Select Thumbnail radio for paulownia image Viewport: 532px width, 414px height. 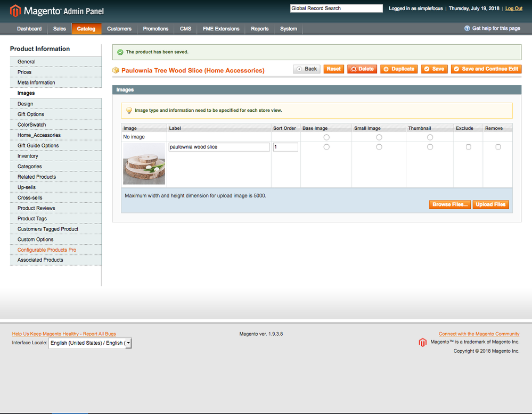click(430, 147)
